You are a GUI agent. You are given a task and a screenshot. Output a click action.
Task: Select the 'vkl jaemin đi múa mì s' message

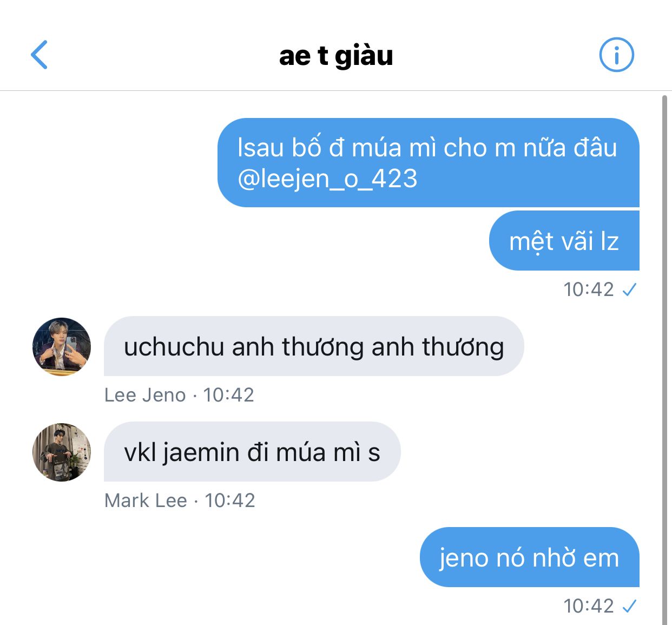coord(252,452)
